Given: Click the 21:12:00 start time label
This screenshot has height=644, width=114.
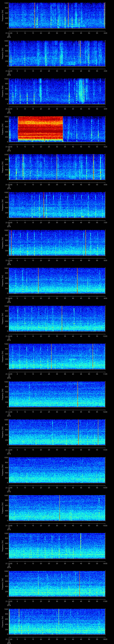Looking at the screenshot, I should click(9, 450).
